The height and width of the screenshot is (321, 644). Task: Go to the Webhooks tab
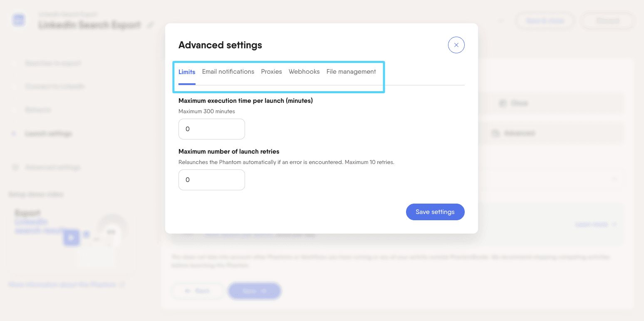304,72
